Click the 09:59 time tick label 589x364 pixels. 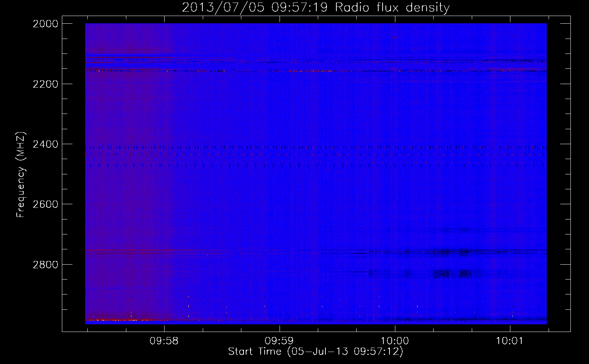279,341
